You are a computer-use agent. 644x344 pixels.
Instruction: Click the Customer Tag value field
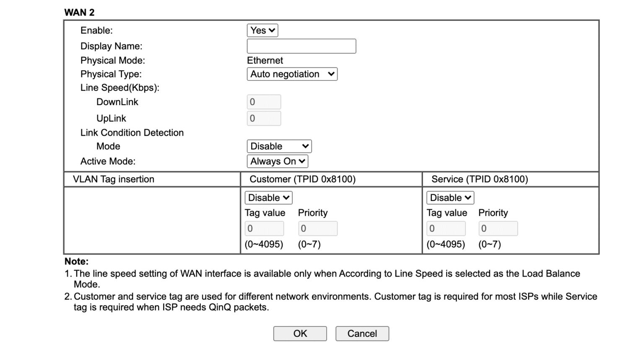(264, 229)
